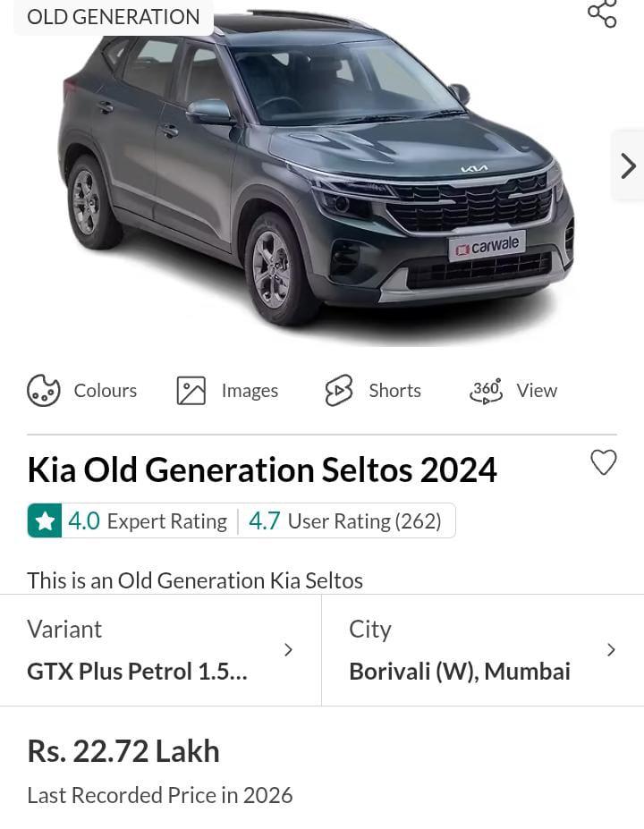
Task: Launch the 360 View icon
Action: 487,391
